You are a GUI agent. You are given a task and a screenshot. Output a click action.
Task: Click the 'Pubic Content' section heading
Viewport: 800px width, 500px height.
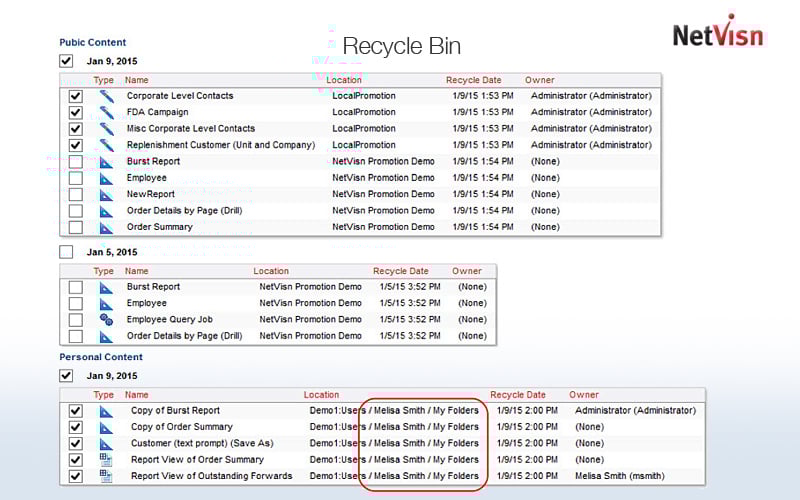(x=93, y=42)
